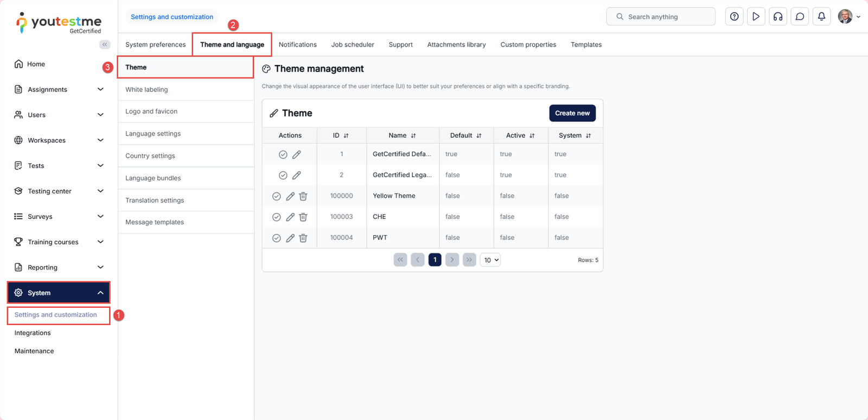
Task: Open the video tutorials play icon
Action: [756, 17]
